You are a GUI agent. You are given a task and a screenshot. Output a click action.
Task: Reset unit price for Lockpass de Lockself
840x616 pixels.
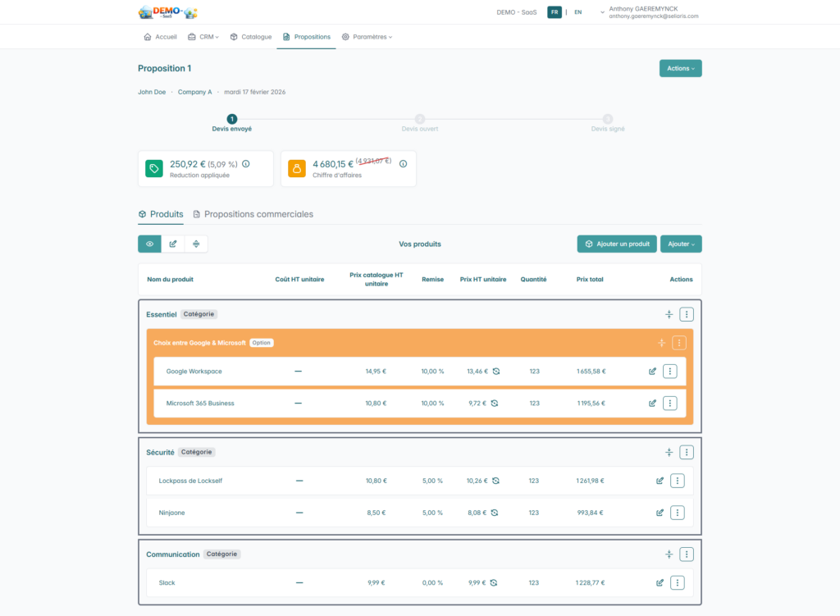coord(495,481)
